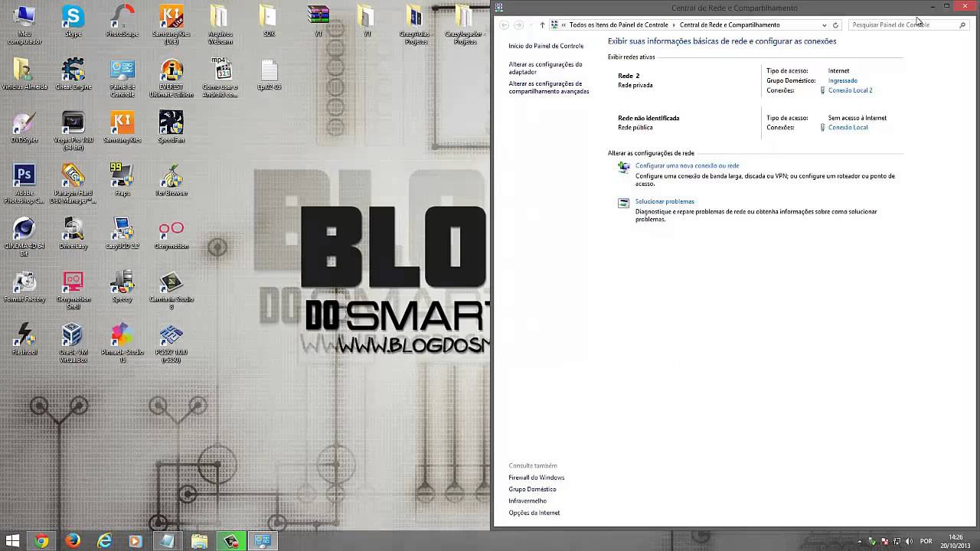Open the DriverEasy desktop icon

73,233
